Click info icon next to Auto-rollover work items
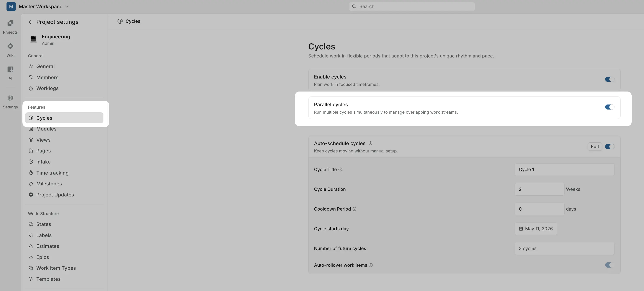The image size is (644, 291). coord(371,265)
